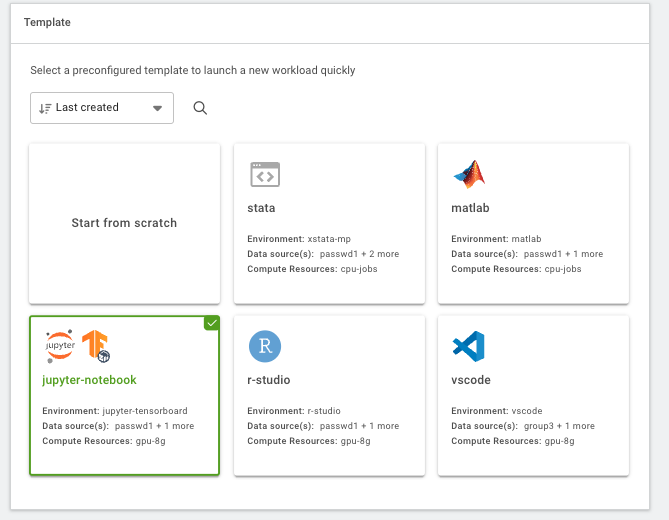
Task: Click passwd1 + 2 more on stata card
Action: [359, 254]
